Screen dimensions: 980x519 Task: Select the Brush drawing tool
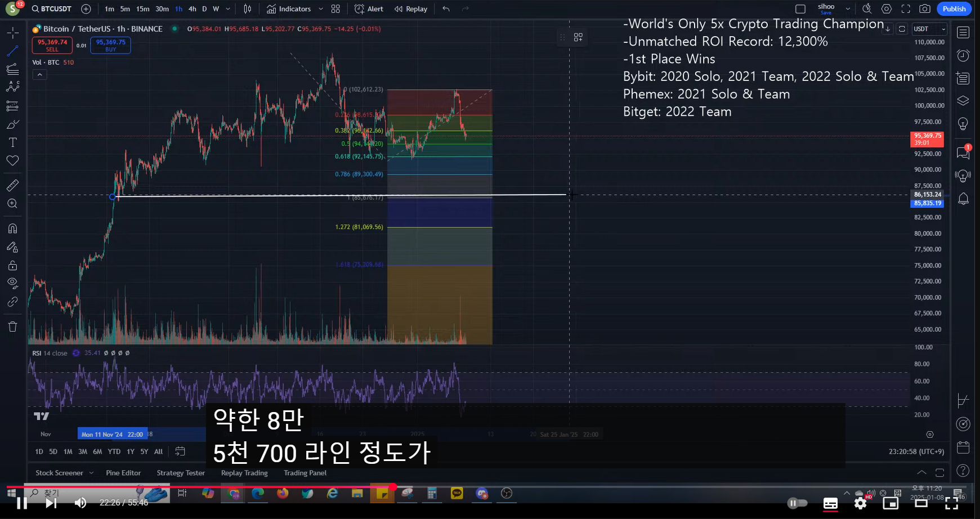[x=12, y=124]
